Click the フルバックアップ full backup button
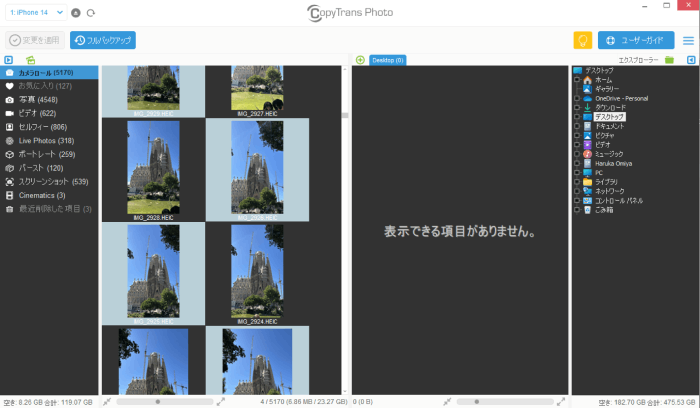The width and height of the screenshot is (700, 408). pos(103,40)
